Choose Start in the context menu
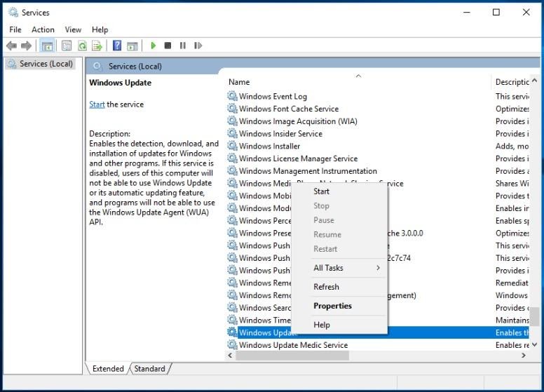This screenshot has height=392, width=544. click(321, 191)
